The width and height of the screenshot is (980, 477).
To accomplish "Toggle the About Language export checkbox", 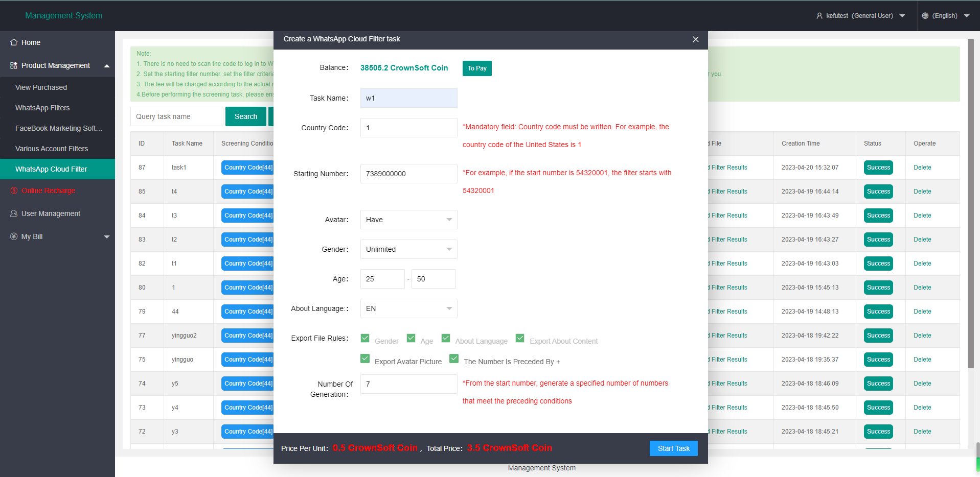I will pos(446,338).
